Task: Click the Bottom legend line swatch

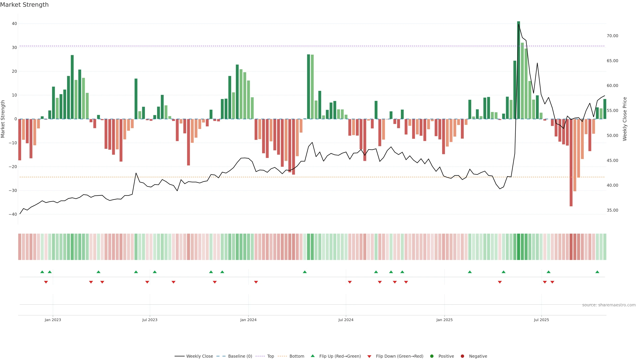Action: click(282, 356)
